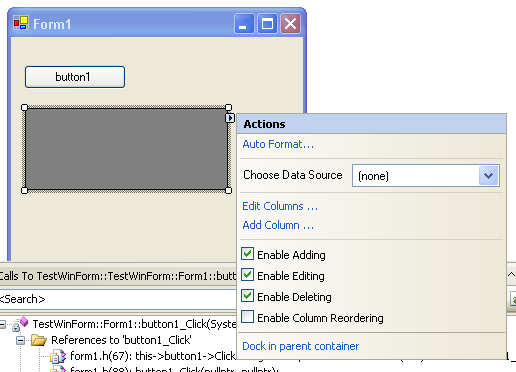Click the smart tag arrow on the DataGridView
Viewport: 516px width, 372px height.
click(x=230, y=118)
